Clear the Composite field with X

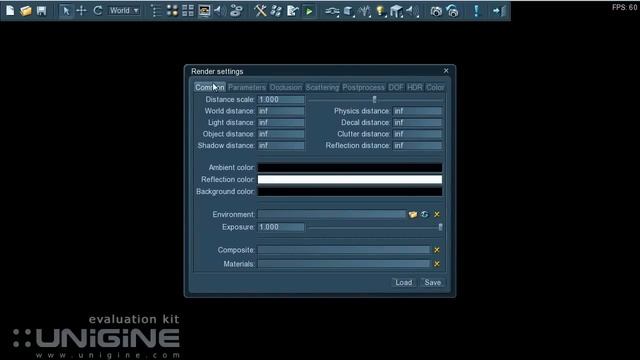click(x=437, y=250)
